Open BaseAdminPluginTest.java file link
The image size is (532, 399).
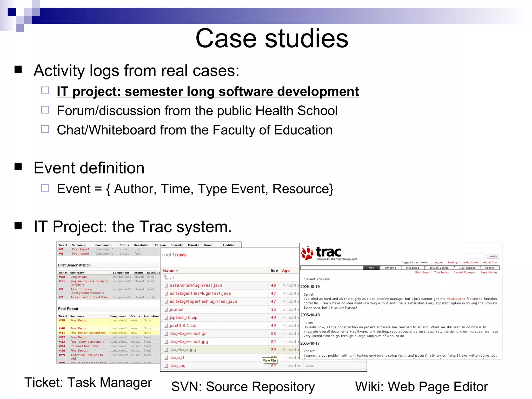coord(196,285)
